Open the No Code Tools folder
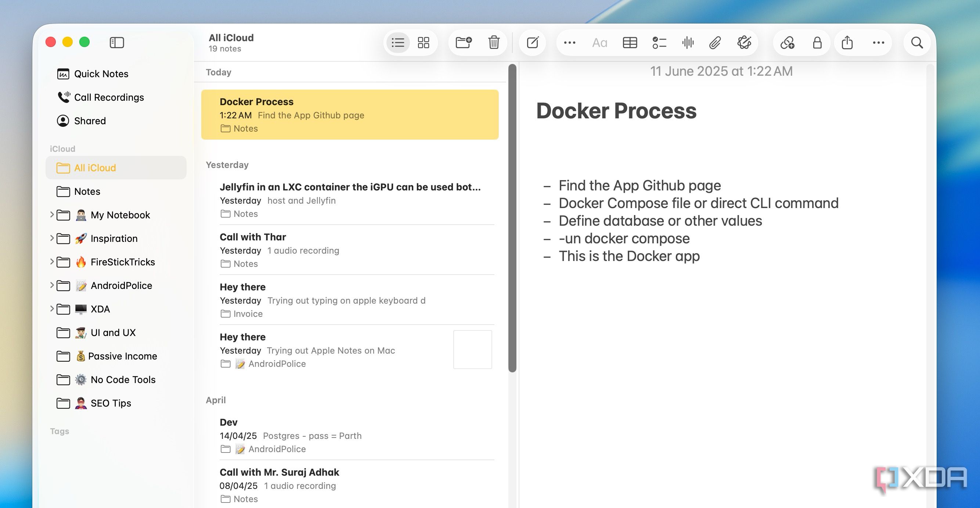980x508 pixels. pos(116,380)
